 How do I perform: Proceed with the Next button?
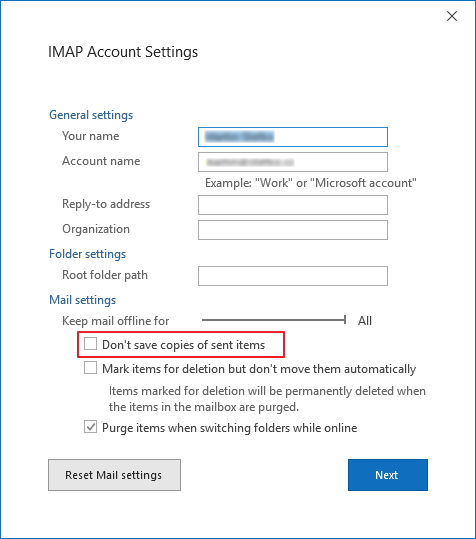click(x=388, y=475)
